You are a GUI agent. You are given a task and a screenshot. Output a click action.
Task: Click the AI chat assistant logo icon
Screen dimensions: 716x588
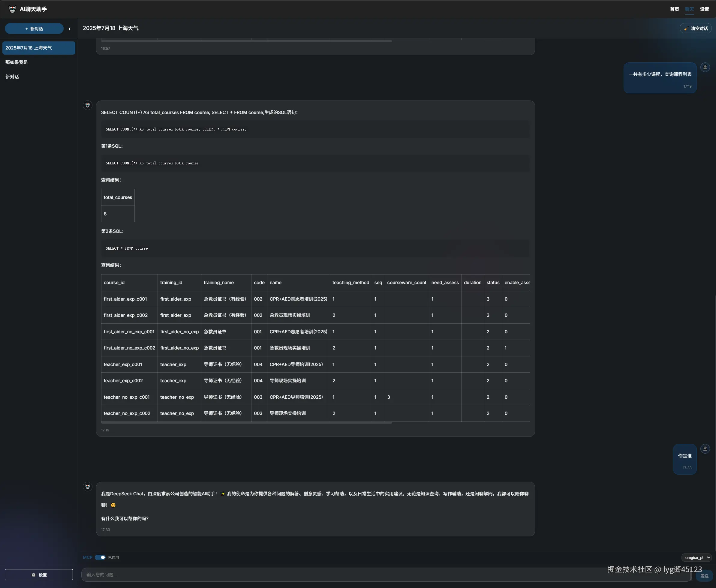click(x=12, y=9)
